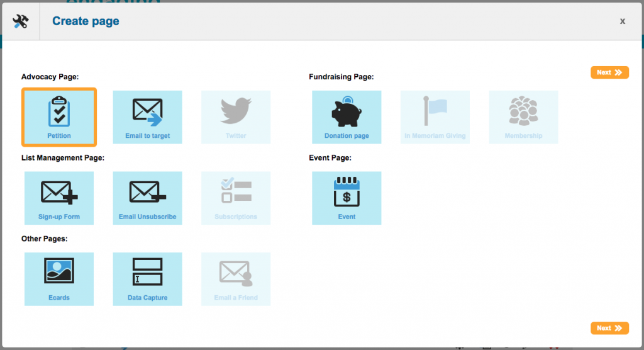644x350 pixels.
Task: Pick the Twitter advocacy page icon
Action: tap(236, 117)
